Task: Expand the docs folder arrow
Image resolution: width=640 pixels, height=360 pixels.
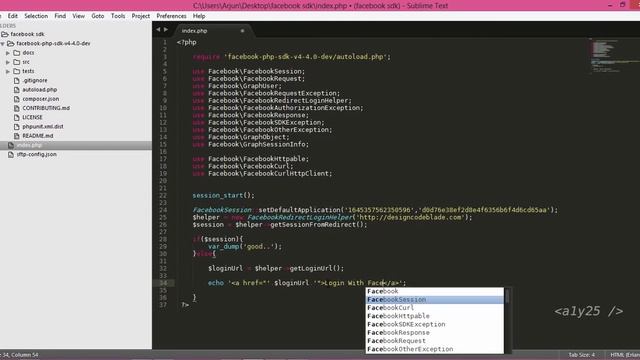Action: pyautogui.click(x=8, y=53)
